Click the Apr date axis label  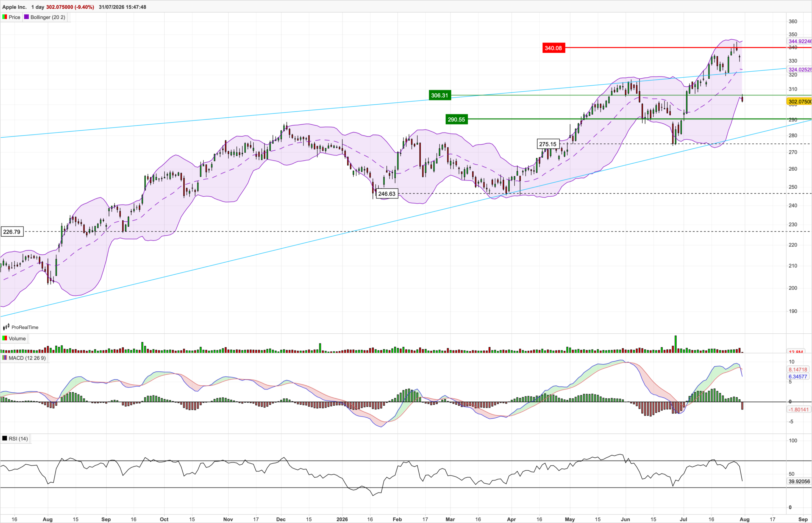(x=511, y=519)
